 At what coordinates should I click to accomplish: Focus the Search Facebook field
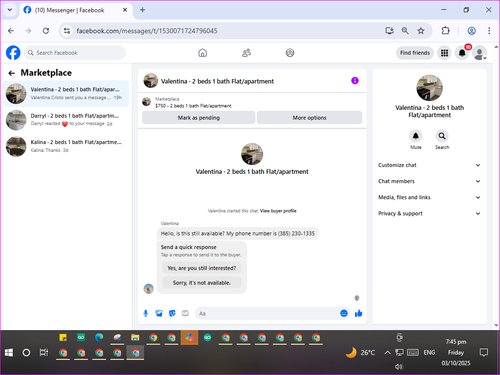[75, 53]
